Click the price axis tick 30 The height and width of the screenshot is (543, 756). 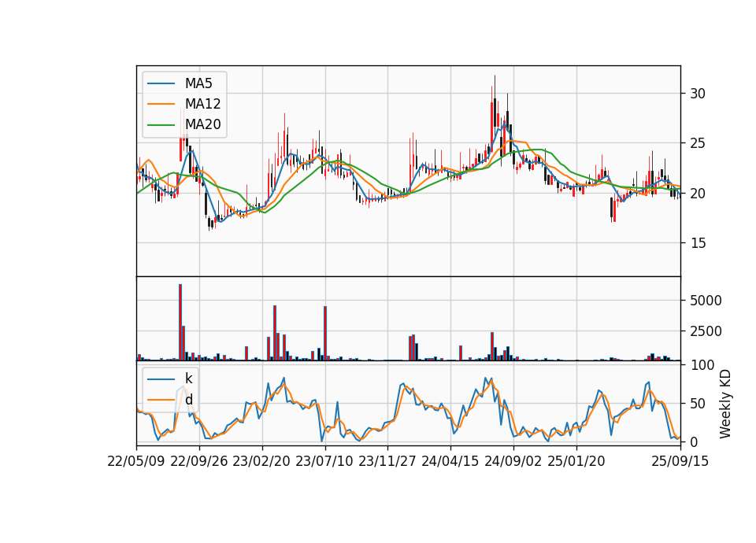(697, 94)
